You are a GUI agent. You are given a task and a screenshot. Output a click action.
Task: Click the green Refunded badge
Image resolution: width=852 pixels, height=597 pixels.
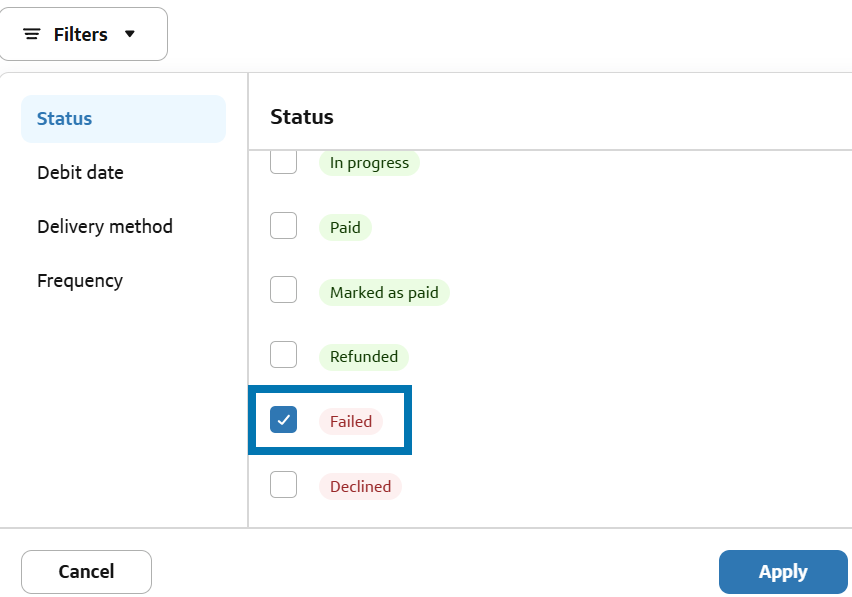[364, 357]
